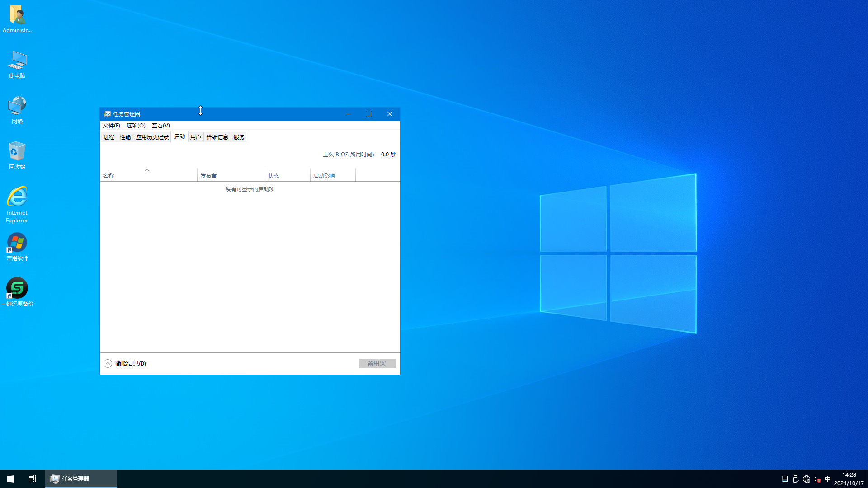Click the 上次 BIOS 所用时间 label

(x=349, y=155)
